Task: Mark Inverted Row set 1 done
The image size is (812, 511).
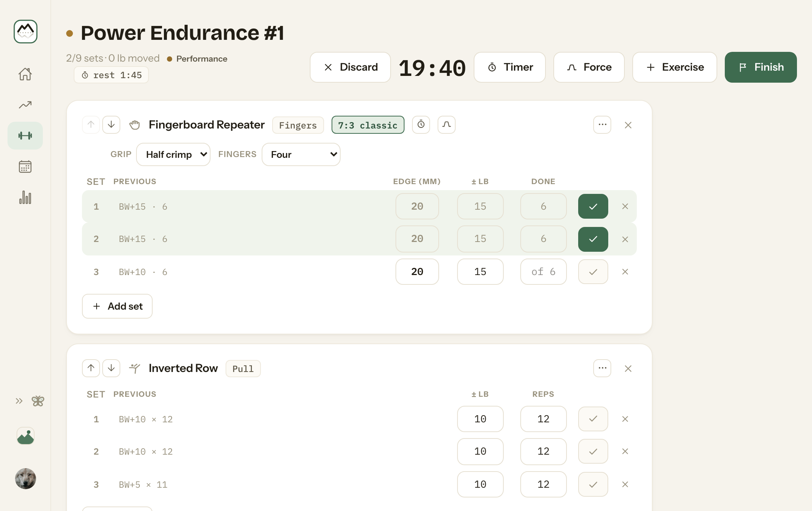Action: (593, 419)
